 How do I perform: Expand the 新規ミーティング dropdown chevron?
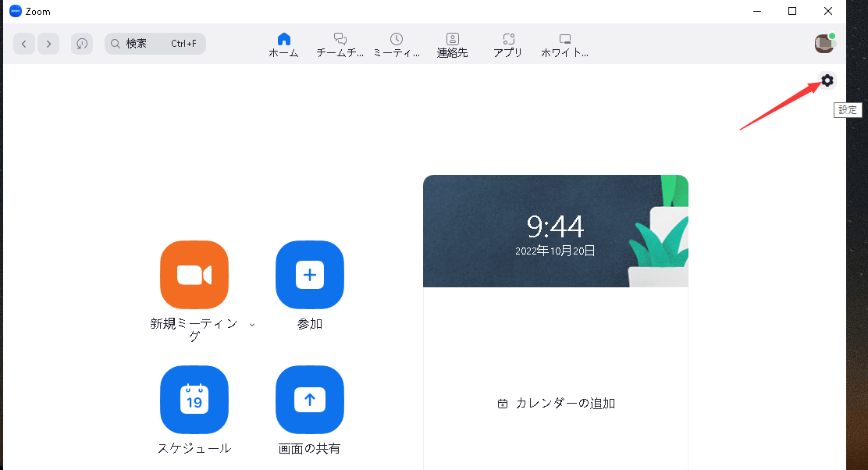click(252, 325)
